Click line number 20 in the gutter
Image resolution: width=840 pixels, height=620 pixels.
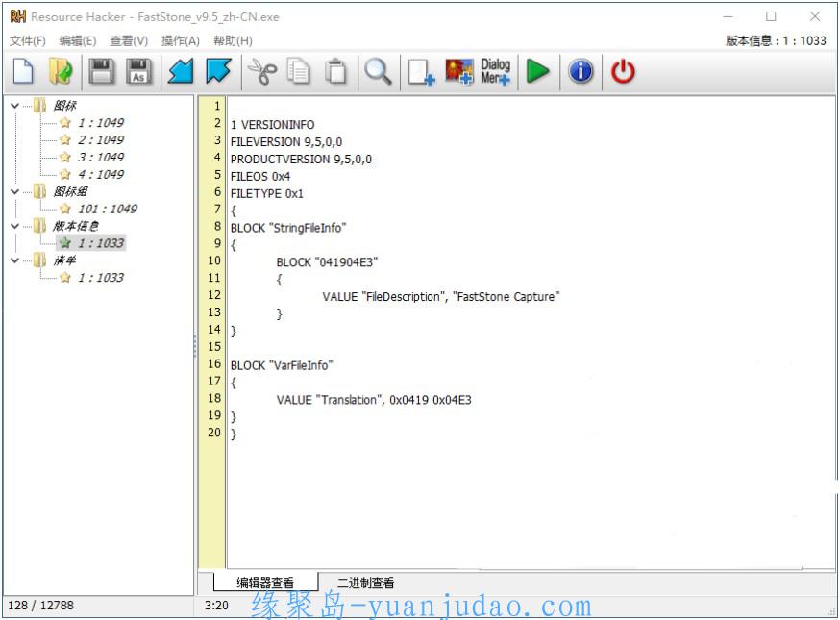coord(214,433)
